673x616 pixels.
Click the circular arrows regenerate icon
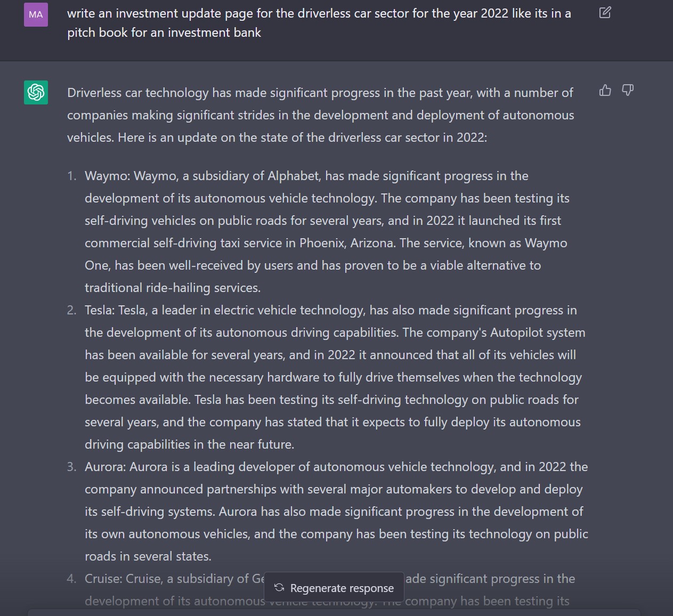point(279,588)
